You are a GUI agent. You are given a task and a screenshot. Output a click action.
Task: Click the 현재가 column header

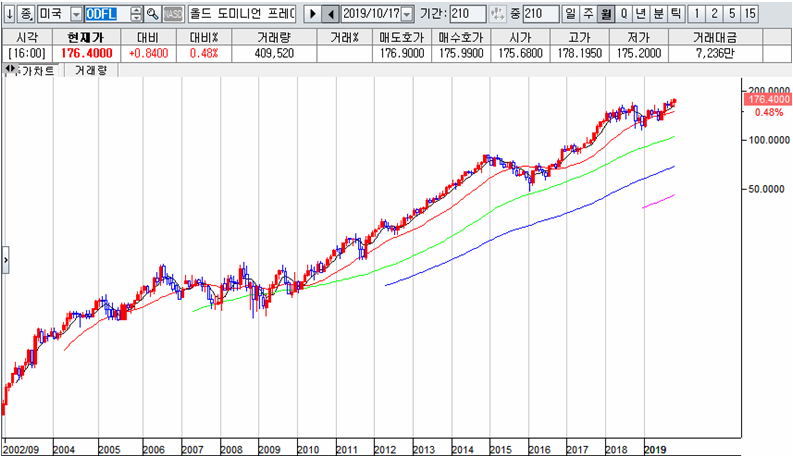tap(86, 37)
